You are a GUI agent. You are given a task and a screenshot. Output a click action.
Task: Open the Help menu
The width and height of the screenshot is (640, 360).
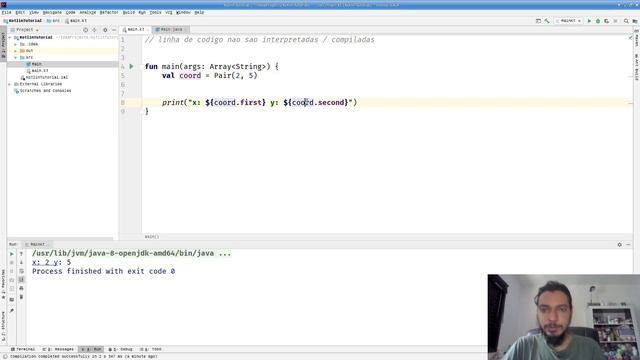click(199, 13)
